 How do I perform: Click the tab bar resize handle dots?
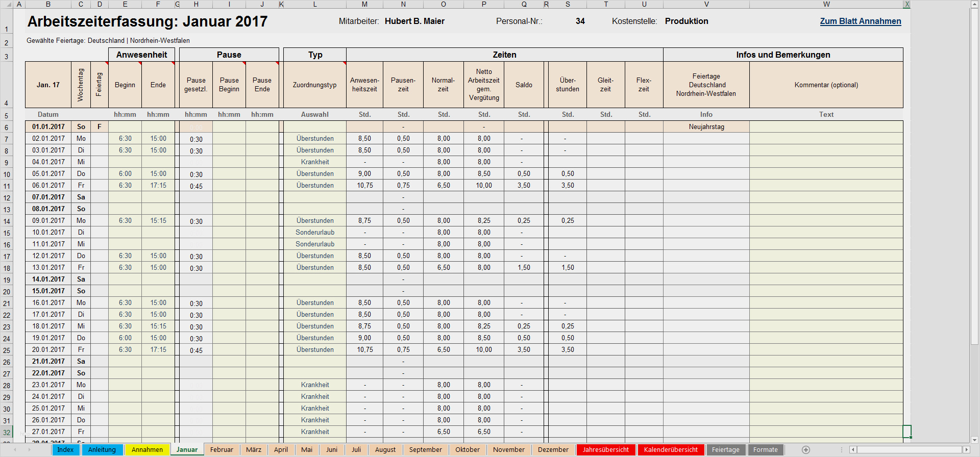842,450
